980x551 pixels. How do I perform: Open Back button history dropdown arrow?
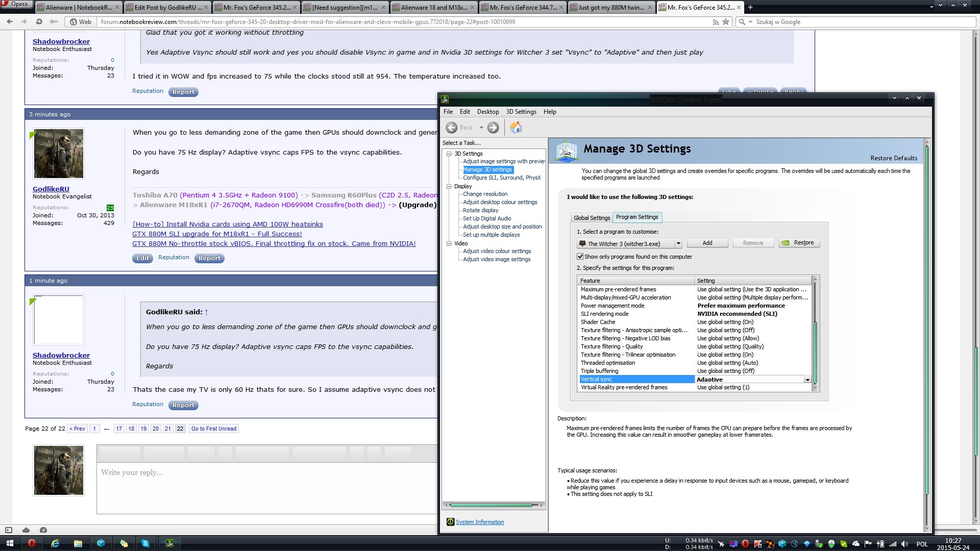click(481, 128)
